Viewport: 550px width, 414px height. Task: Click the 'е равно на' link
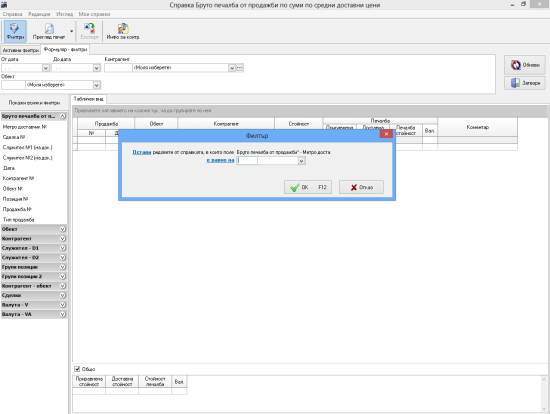(x=220, y=160)
